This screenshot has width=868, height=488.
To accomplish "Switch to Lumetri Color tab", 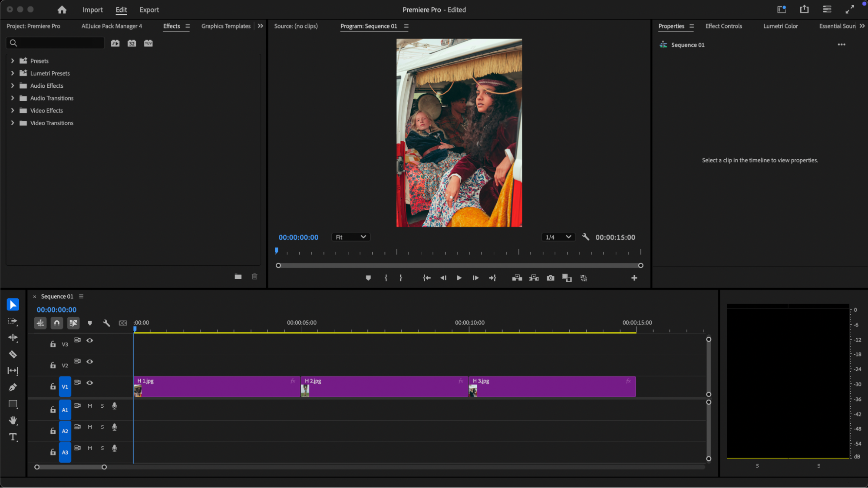I will (780, 26).
